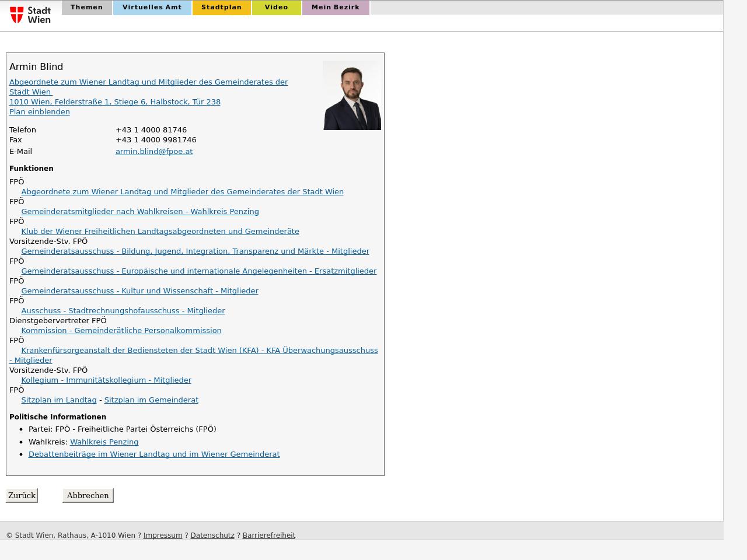747x560 pixels.
Task: Go to the Mein Bezirk tab
Action: coord(335,8)
